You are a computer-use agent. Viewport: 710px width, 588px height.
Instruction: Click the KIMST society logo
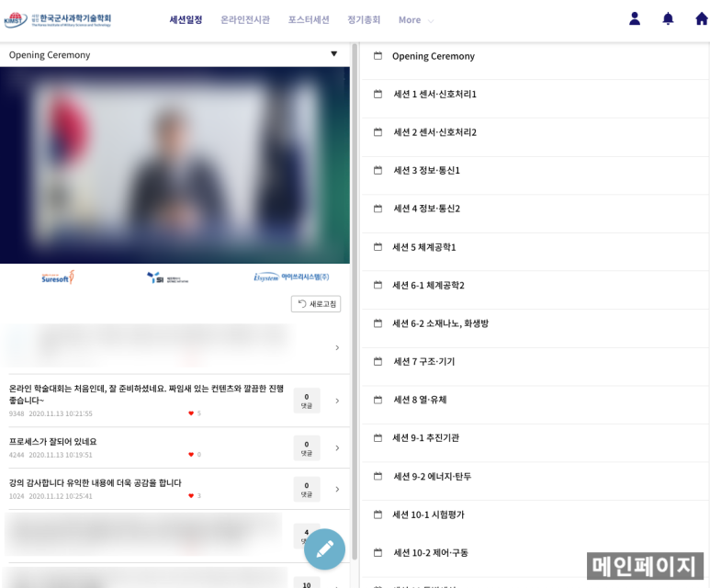click(58, 19)
